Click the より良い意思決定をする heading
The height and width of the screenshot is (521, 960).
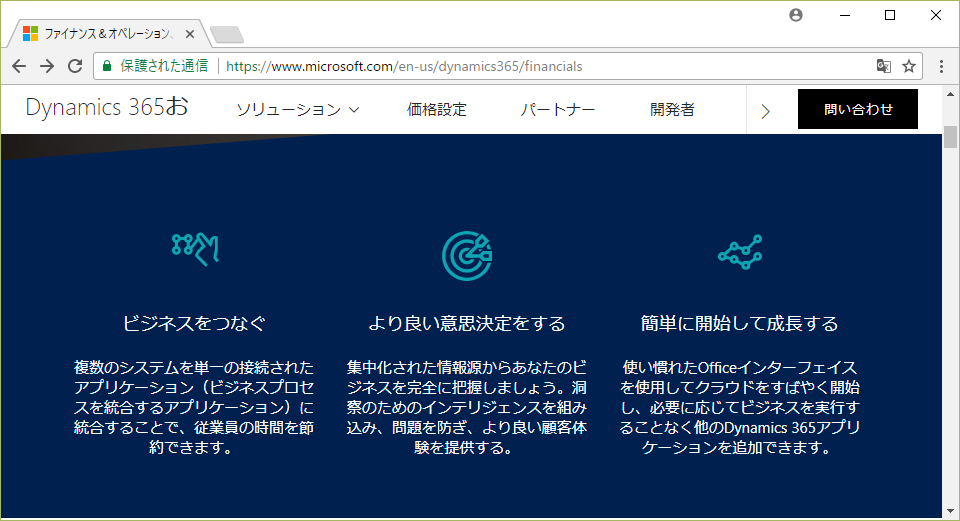[x=467, y=323]
